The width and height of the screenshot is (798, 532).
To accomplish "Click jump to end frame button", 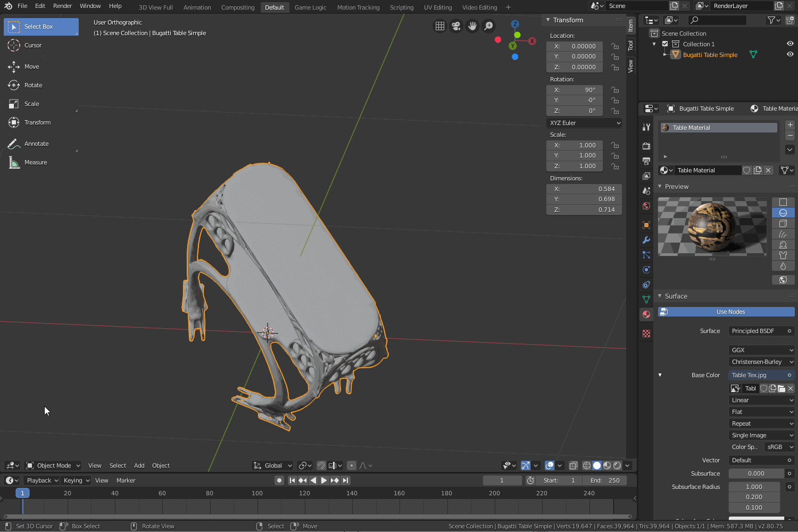I will coord(346,480).
